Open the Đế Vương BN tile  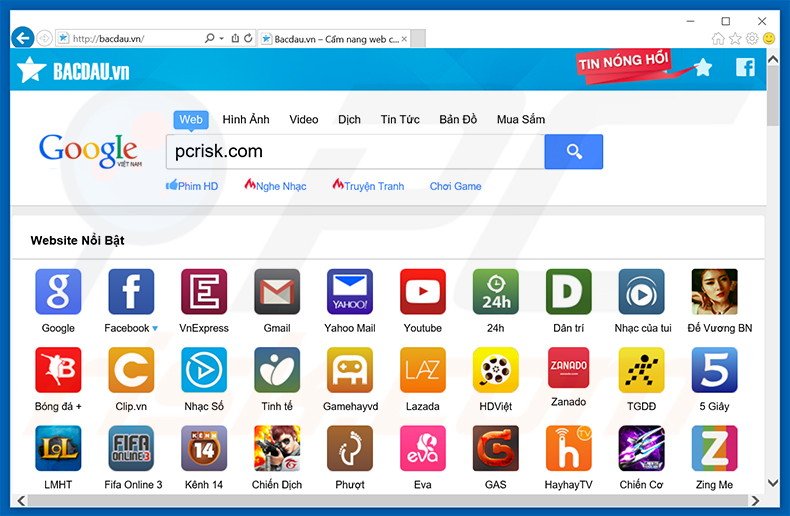pos(714,292)
